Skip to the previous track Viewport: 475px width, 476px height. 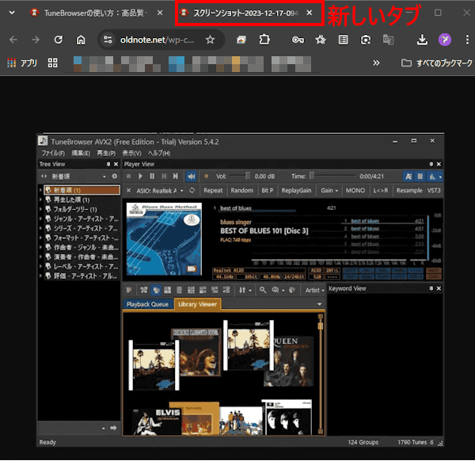coord(164,177)
